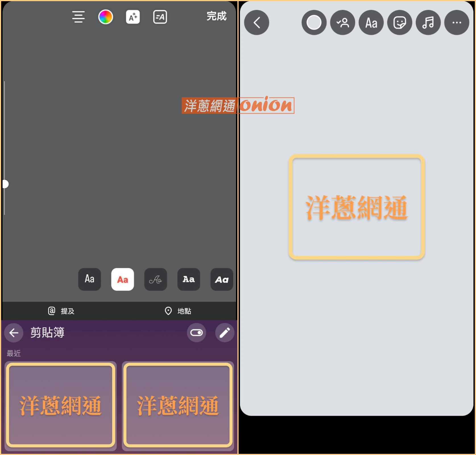Open the tag people icon
Viewport: 476px width, 455px height.
[343, 23]
